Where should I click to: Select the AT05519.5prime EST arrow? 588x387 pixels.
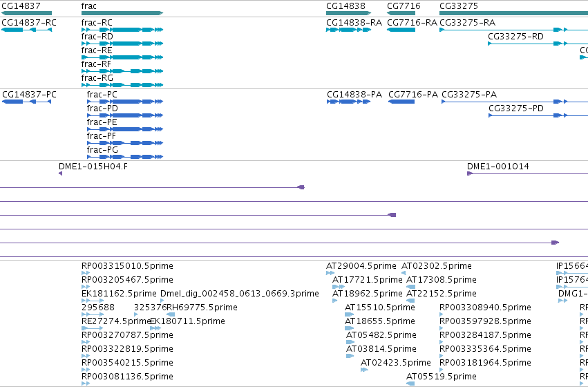click(x=410, y=384)
